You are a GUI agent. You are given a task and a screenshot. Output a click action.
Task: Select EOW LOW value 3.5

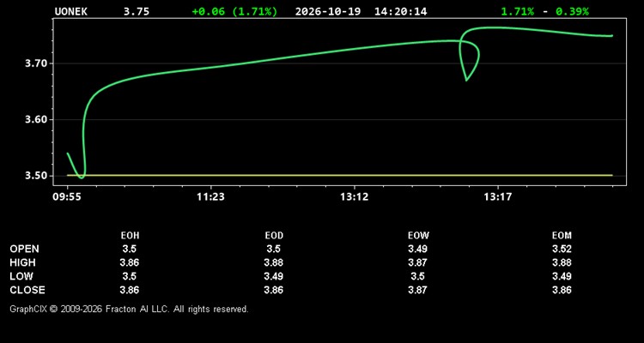coord(417,276)
